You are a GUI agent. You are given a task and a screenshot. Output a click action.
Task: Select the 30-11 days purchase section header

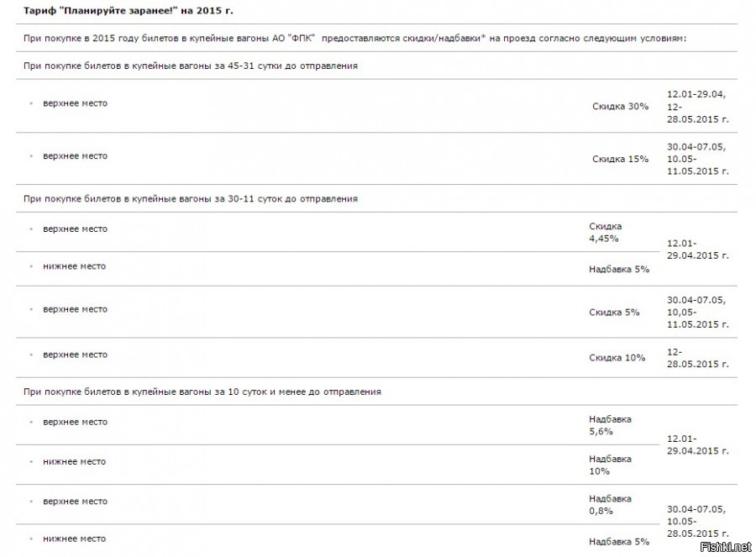pos(191,198)
